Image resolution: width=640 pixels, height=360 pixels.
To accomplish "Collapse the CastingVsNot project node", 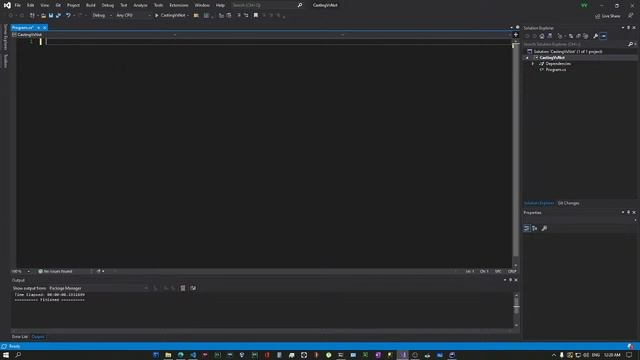I will coord(527,58).
